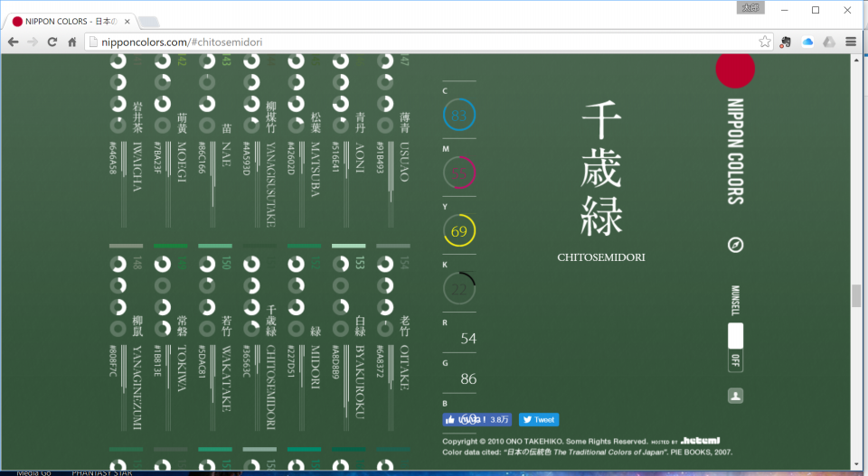Screen dimensions: 868x476
Task: Click the blue cloud extension icon
Action: tap(807, 42)
